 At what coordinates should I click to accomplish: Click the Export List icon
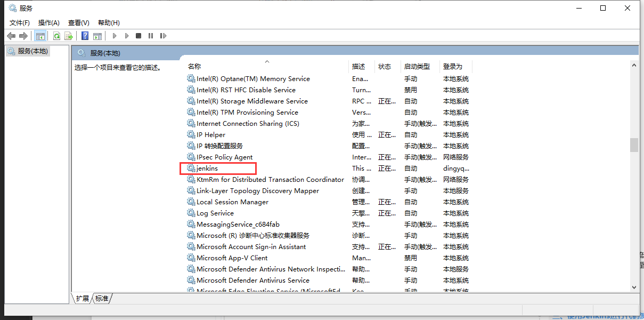[x=69, y=35]
